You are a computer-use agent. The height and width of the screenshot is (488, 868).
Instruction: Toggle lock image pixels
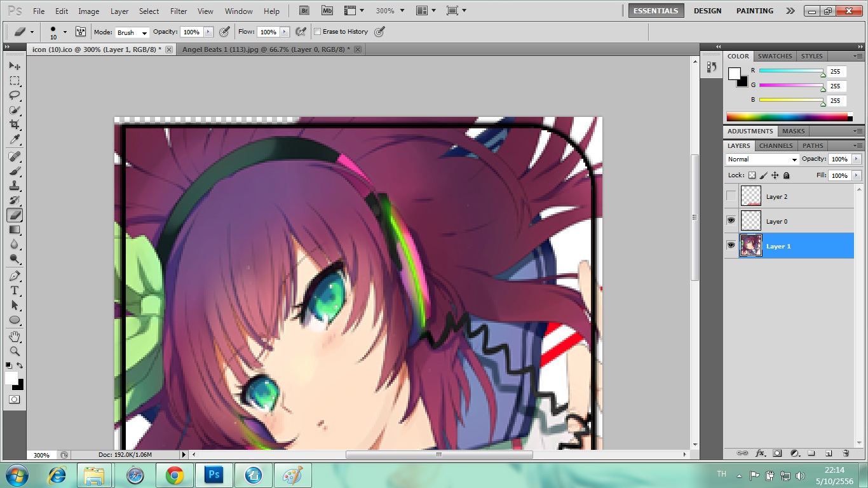[x=764, y=175]
